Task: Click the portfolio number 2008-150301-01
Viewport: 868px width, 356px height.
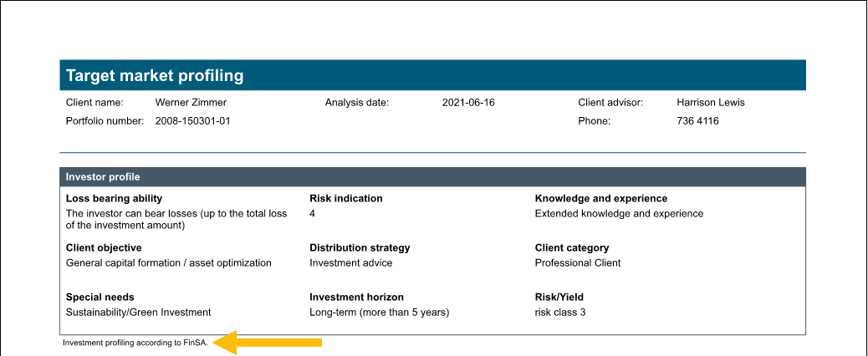Action: pos(192,121)
